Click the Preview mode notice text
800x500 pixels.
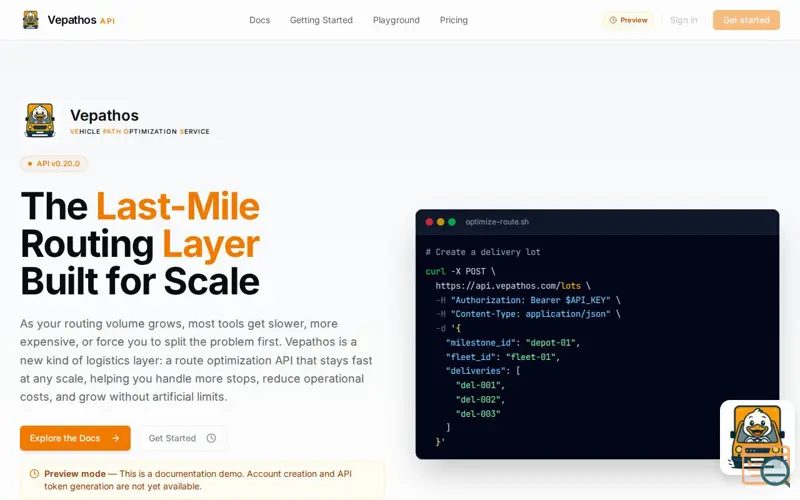198,480
